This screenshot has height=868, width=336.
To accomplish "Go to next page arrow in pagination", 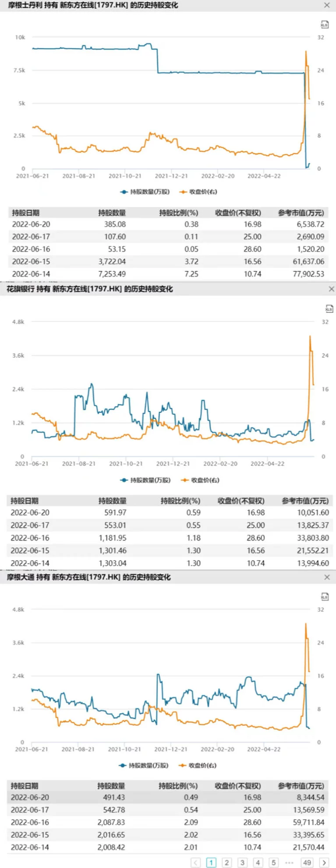I will coord(324,863).
